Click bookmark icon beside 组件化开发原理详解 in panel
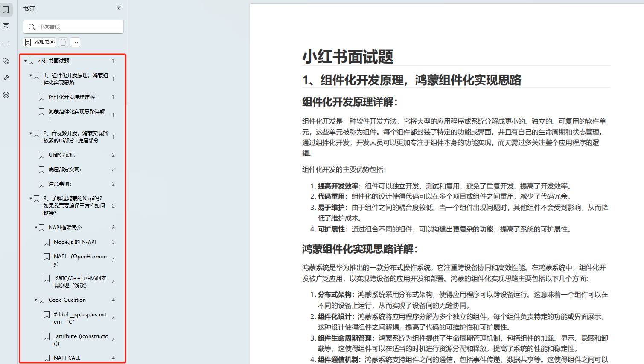644x364 pixels. coord(42,97)
